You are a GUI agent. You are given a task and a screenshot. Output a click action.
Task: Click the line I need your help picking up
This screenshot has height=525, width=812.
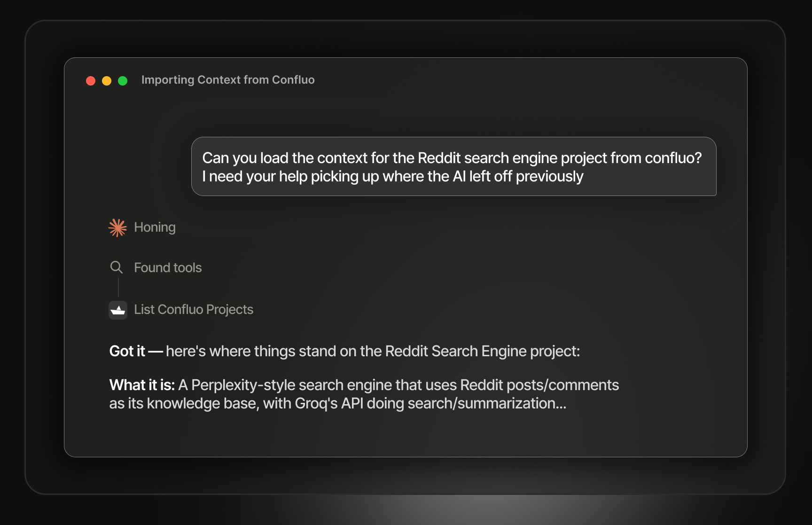392,176
